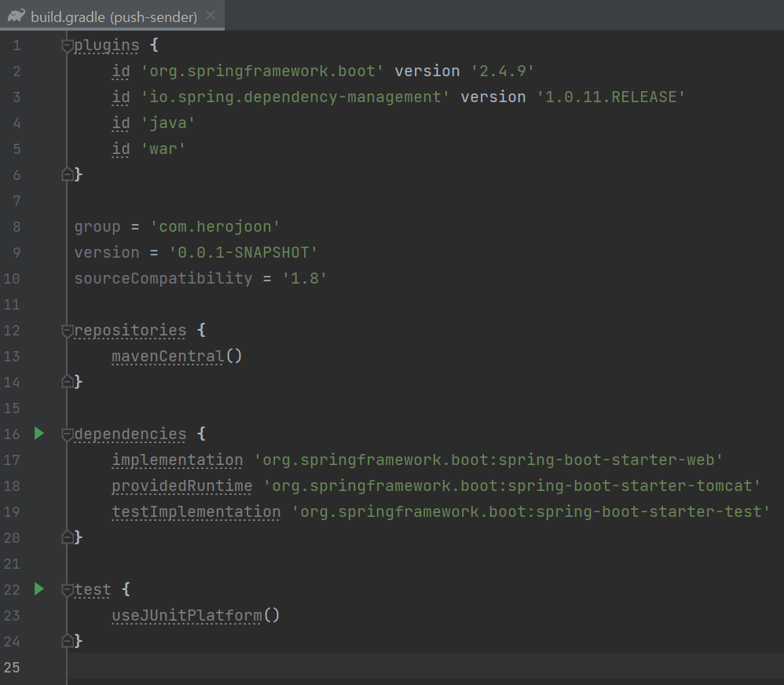This screenshot has height=685, width=784.
Task: Click the 'java' plugin id
Action: click(168, 123)
